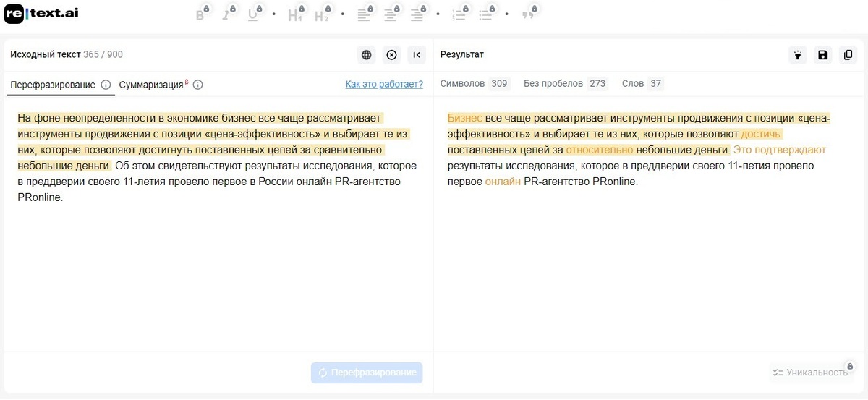Save the result with the floppy disk icon

(822, 55)
